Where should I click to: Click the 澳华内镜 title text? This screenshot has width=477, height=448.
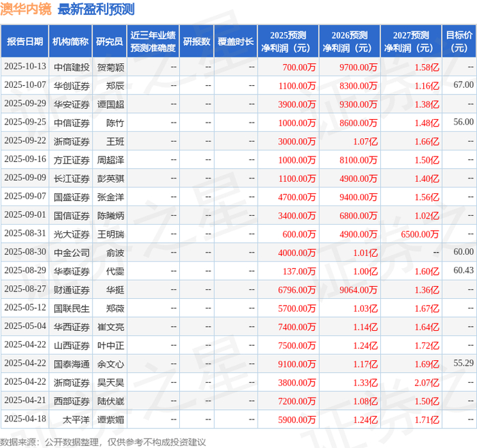tap(26, 9)
